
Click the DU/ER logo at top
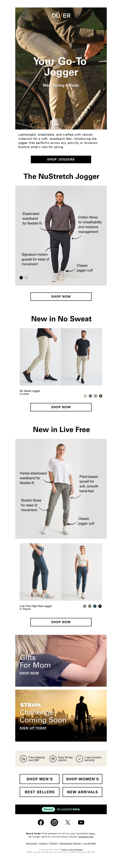point(61,16)
